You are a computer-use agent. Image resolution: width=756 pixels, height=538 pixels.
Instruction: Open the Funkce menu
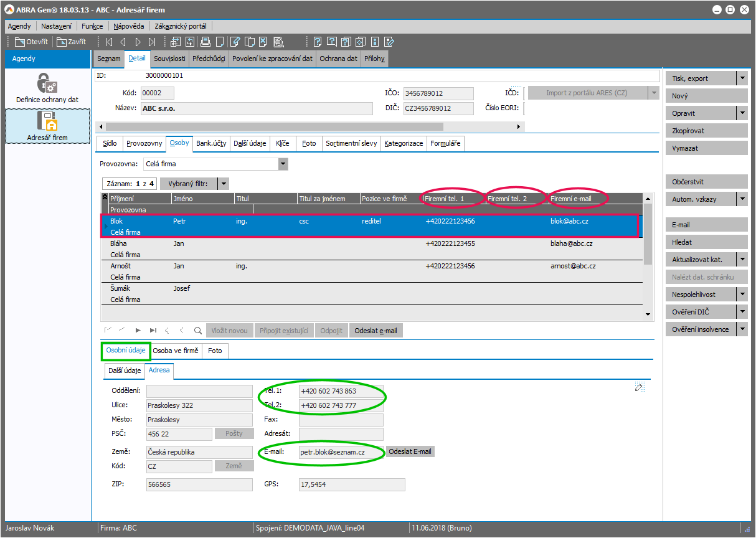click(92, 26)
